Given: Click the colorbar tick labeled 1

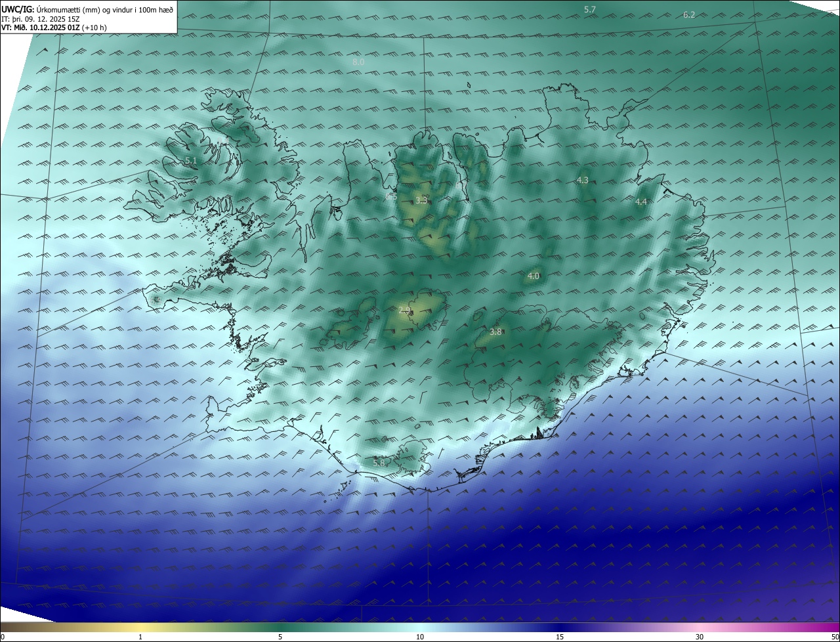Looking at the screenshot, I should [140, 637].
